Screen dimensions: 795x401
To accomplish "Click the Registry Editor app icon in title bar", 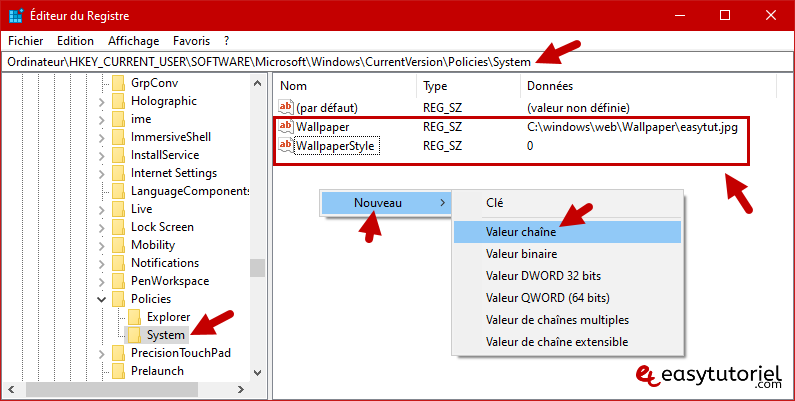I will (x=16, y=16).
